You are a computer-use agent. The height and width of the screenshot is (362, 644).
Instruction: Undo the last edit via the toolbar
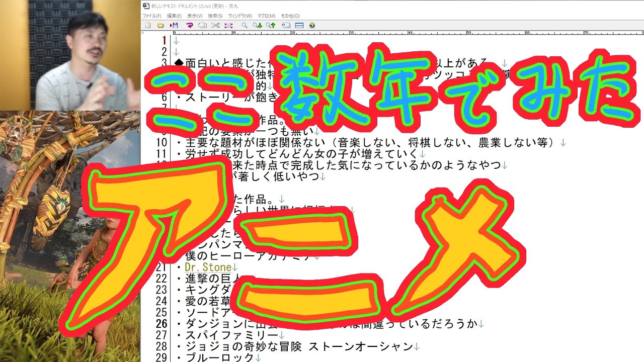pos(190,25)
